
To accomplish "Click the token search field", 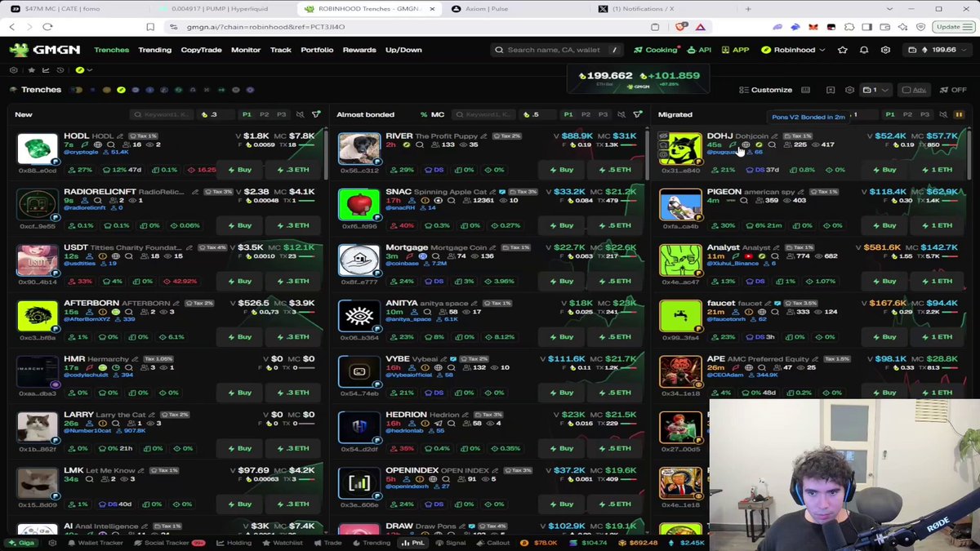I will (559, 50).
